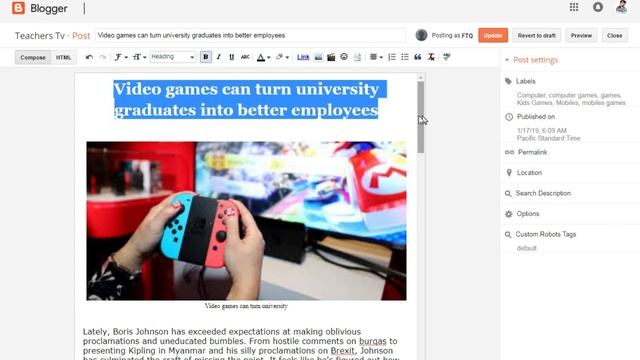
Task: Run the spell check
Action: pyautogui.click(x=447, y=57)
